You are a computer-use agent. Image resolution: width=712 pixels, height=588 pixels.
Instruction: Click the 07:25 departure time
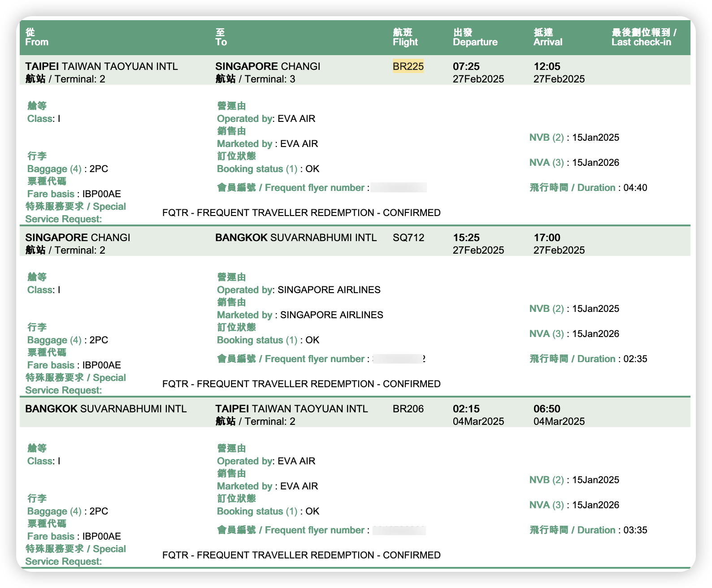point(466,66)
